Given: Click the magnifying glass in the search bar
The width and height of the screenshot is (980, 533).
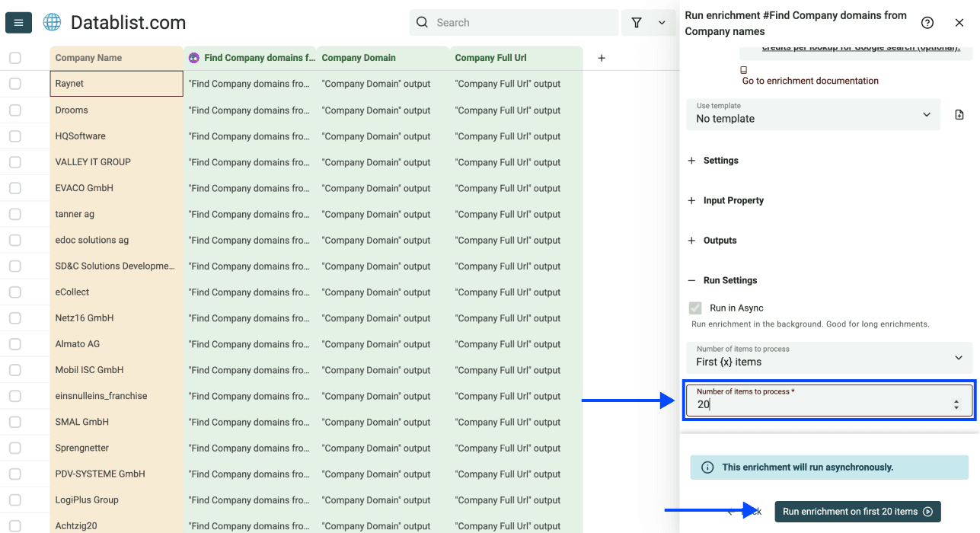Looking at the screenshot, I should click(422, 22).
